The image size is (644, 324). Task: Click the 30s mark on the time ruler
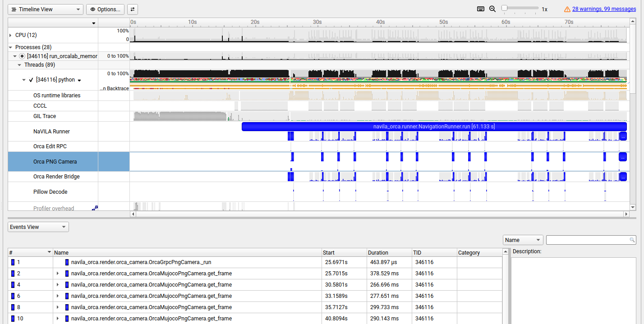pos(317,22)
